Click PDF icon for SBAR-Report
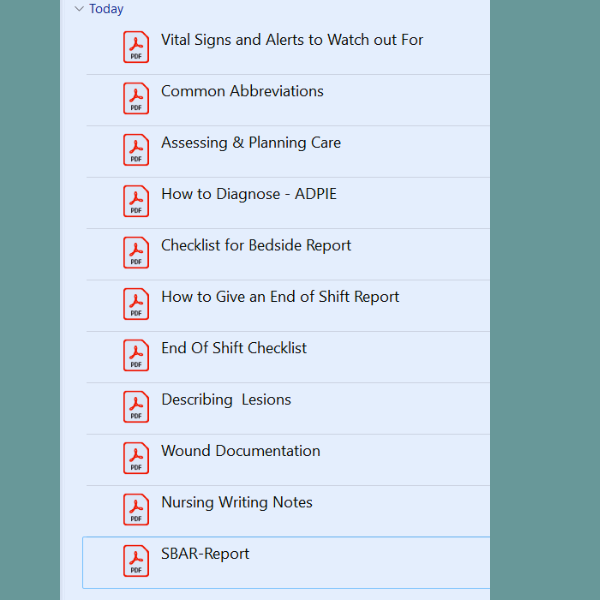This screenshot has width=600, height=600. tap(136, 561)
